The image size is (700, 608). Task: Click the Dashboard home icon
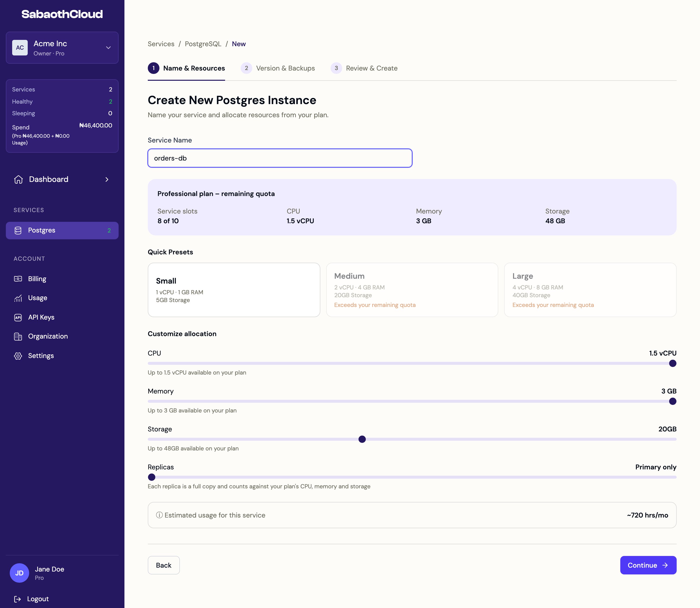pos(18,179)
